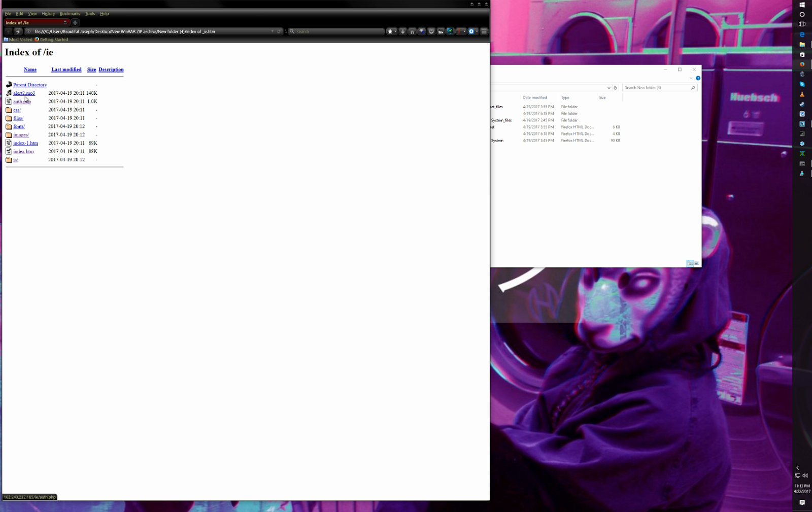Open the Parent Directory link
The image size is (812, 512).
(30, 85)
